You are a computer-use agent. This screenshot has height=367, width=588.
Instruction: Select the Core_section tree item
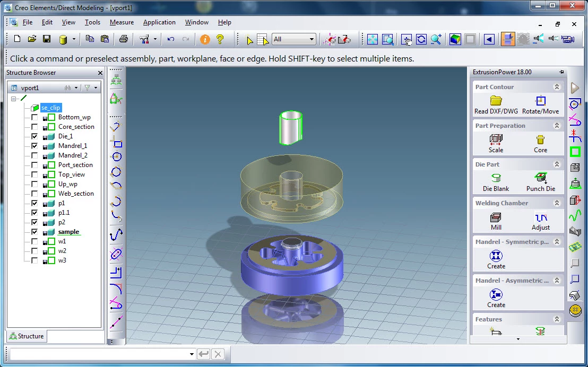pyautogui.click(x=76, y=127)
